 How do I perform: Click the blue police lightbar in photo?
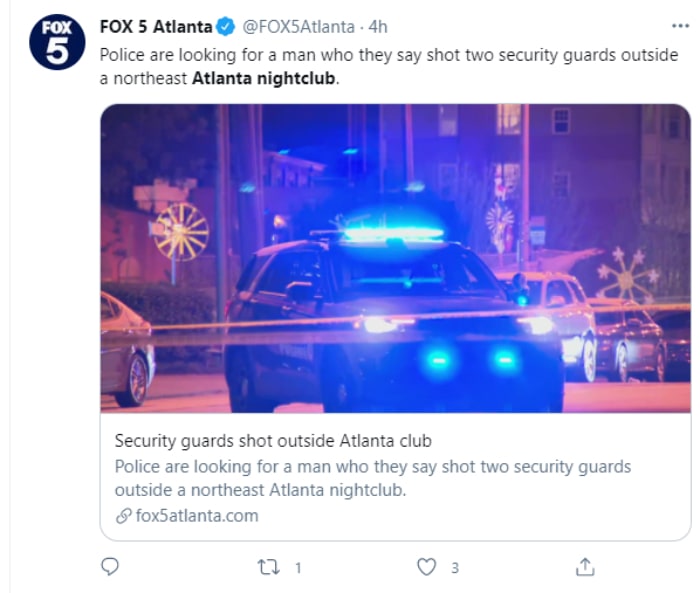coord(395,233)
